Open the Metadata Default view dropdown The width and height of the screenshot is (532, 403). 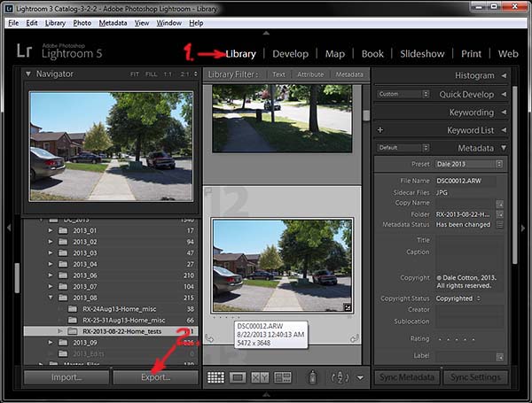click(x=403, y=147)
